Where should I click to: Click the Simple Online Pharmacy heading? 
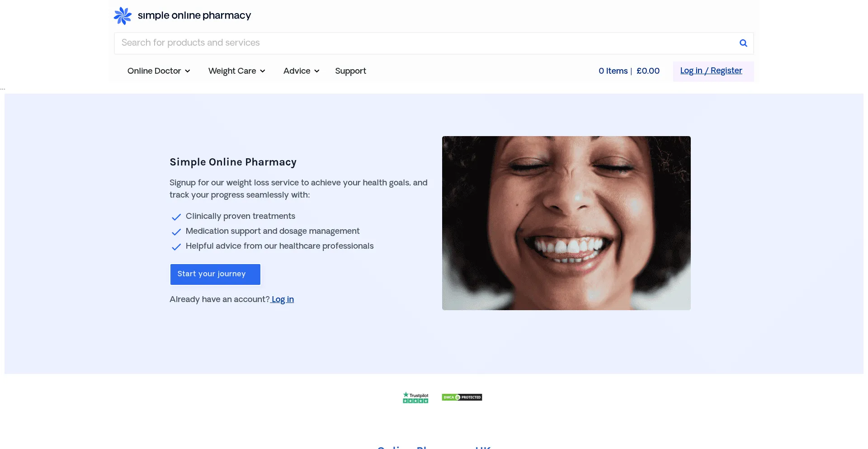click(x=233, y=162)
